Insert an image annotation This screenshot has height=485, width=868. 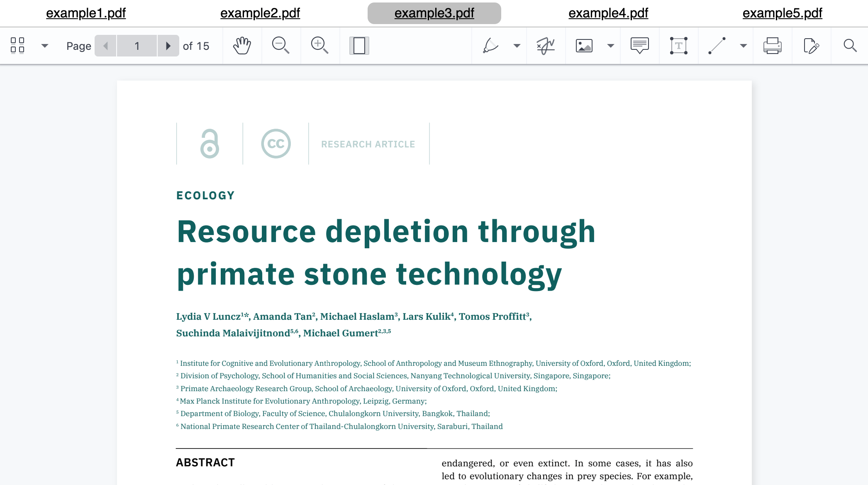click(584, 46)
